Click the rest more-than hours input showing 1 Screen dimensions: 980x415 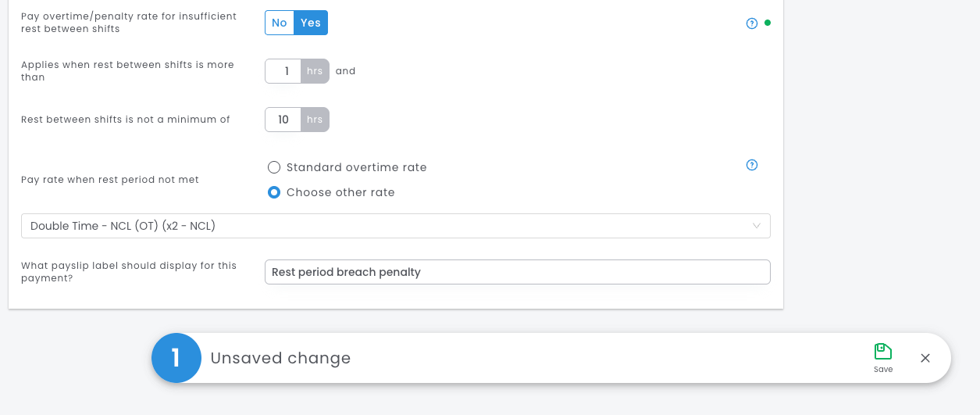tap(283, 71)
